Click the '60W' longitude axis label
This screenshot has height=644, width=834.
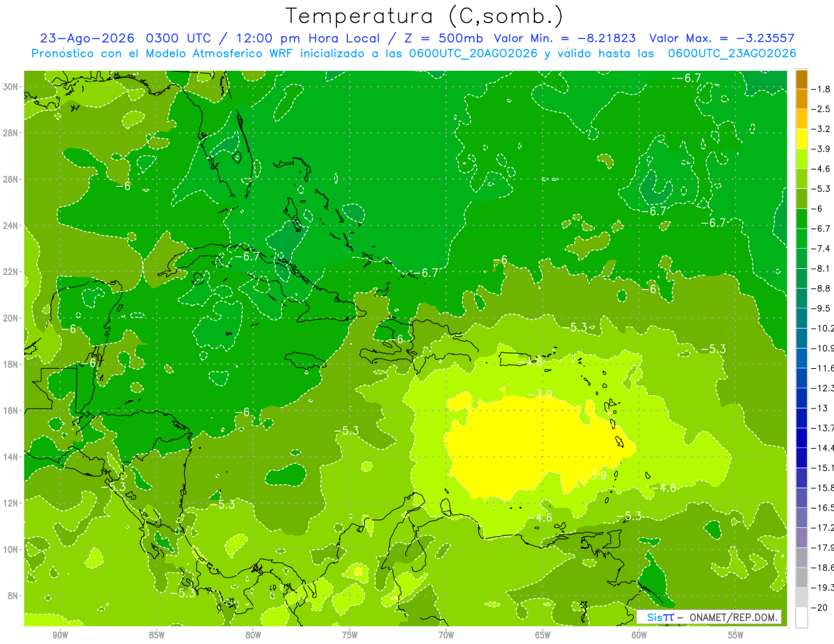[639, 635]
